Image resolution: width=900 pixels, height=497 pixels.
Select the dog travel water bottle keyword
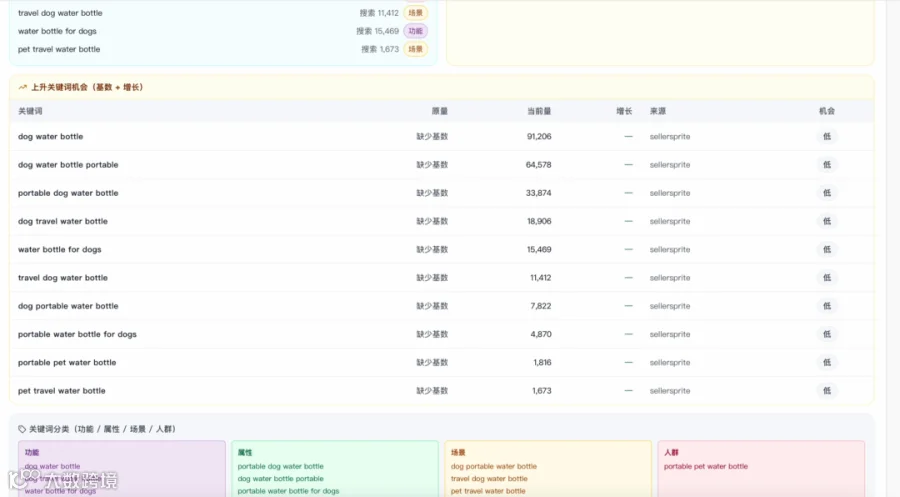(63, 221)
